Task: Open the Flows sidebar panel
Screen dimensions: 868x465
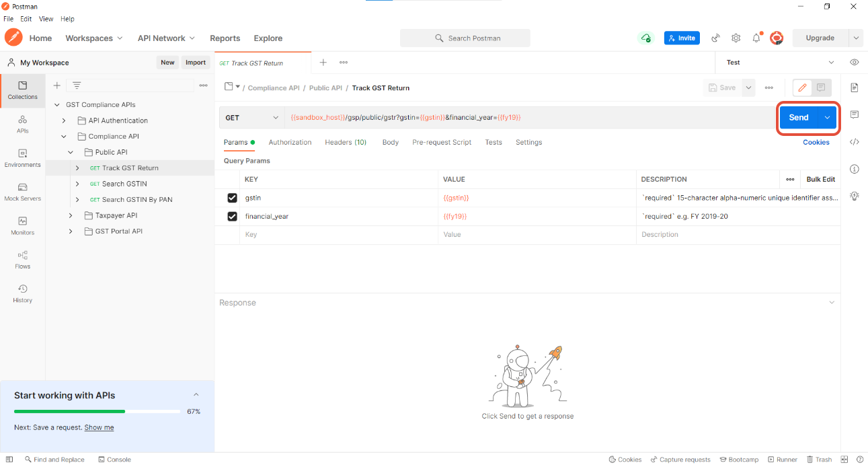Action: 22,260
